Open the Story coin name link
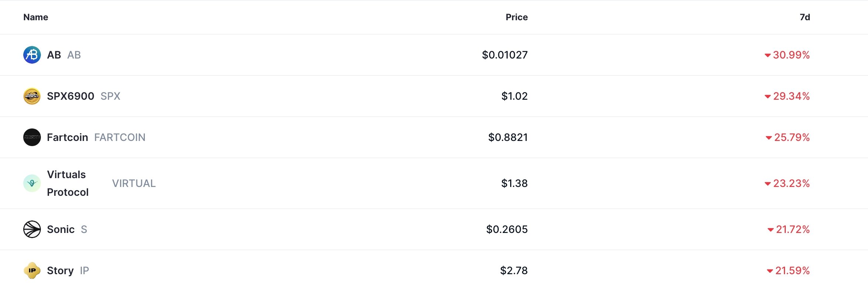 [x=60, y=270]
